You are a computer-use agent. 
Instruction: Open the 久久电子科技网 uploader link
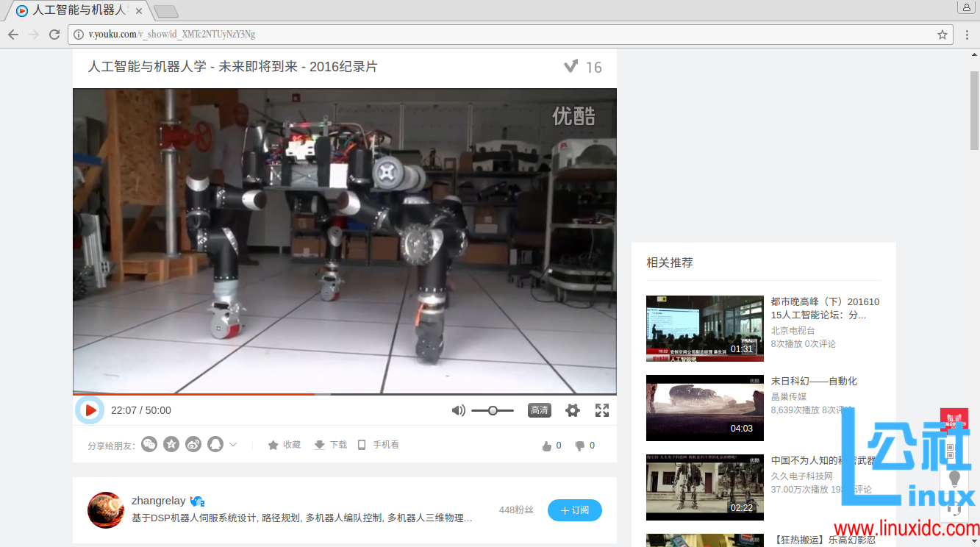click(802, 476)
